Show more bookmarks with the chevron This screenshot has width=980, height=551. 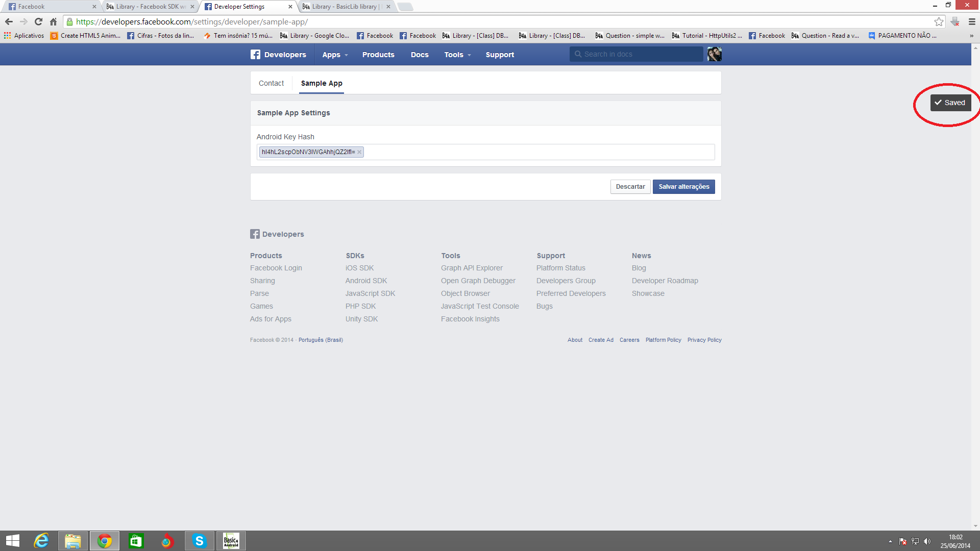[x=971, y=36]
